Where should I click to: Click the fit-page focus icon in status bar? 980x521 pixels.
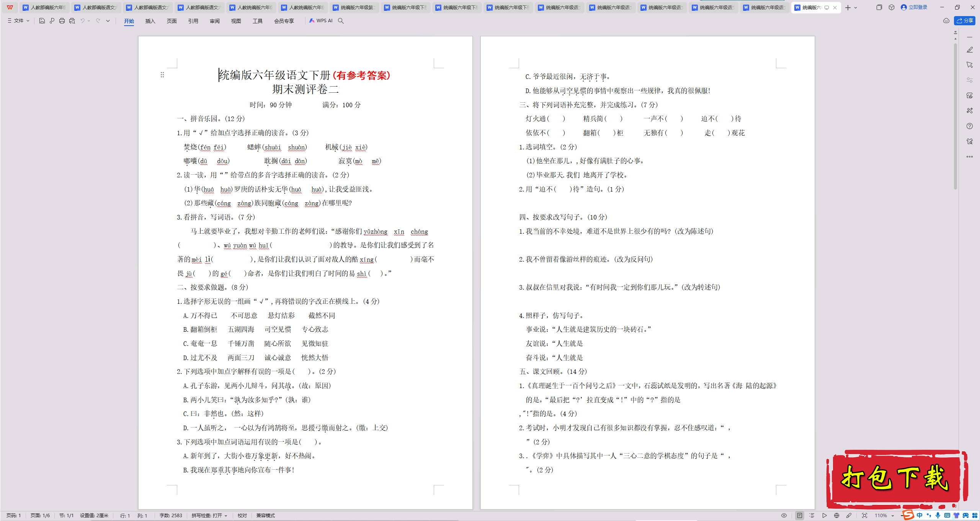[864, 516]
